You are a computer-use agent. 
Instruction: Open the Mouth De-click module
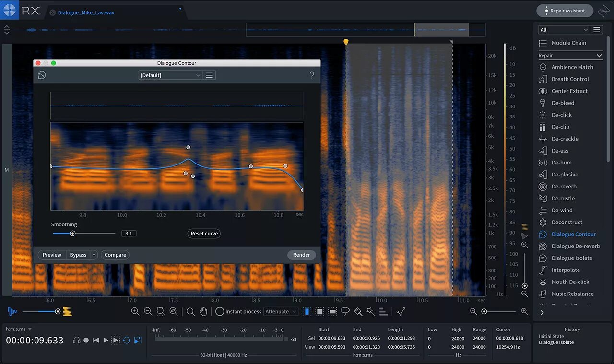coord(570,282)
